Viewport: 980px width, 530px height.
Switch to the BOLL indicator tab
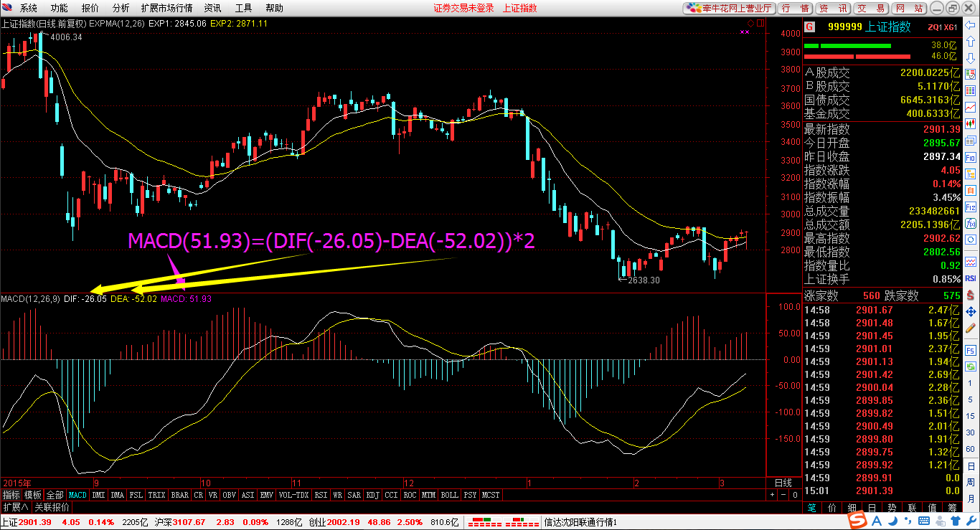click(x=449, y=495)
